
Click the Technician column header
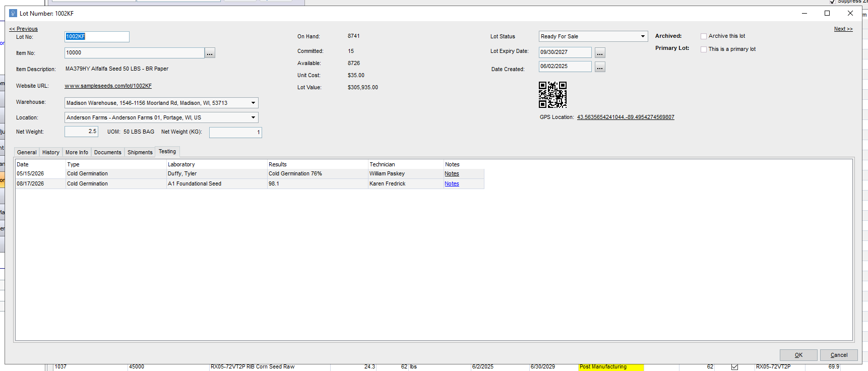tap(406, 164)
